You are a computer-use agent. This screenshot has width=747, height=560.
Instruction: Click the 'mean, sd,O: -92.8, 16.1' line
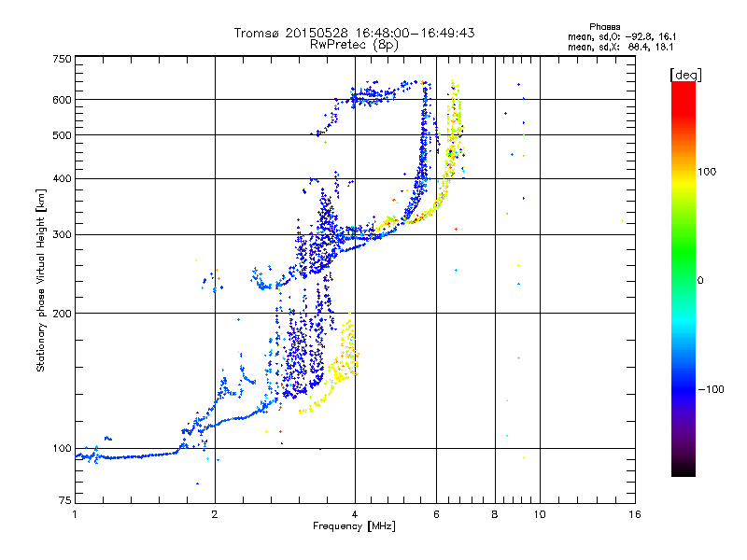point(622,37)
